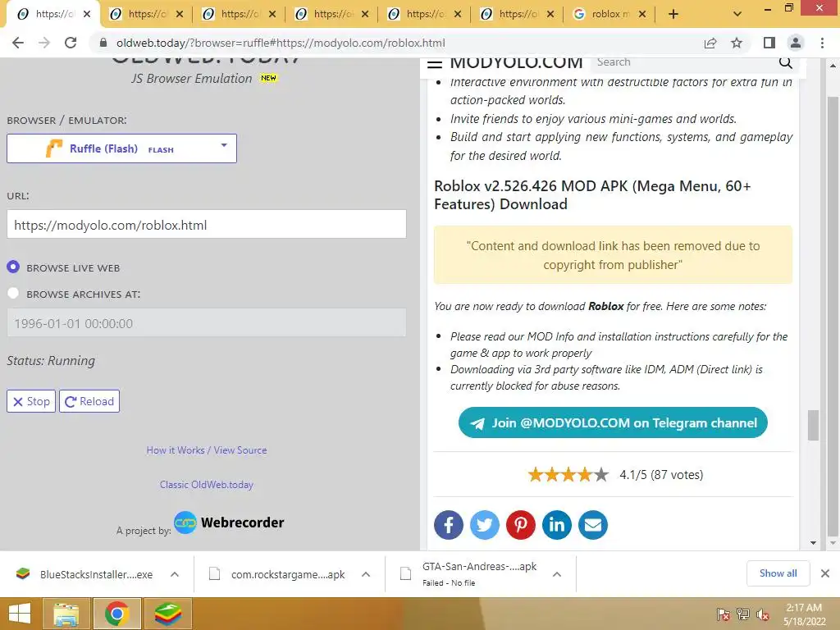Select Browse Live Web radio button
The width and height of the screenshot is (840, 630).
click(x=13, y=267)
